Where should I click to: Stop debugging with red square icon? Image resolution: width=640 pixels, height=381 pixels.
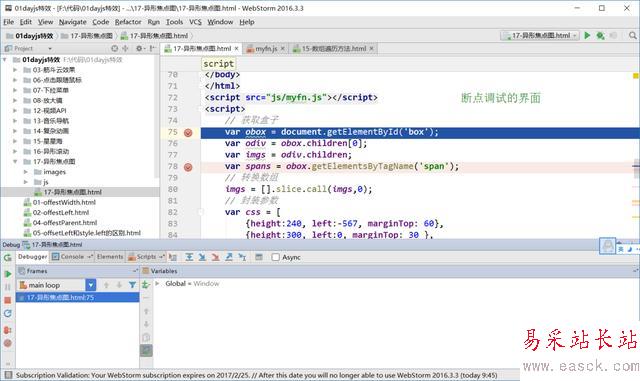pyautogui.click(x=7, y=300)
